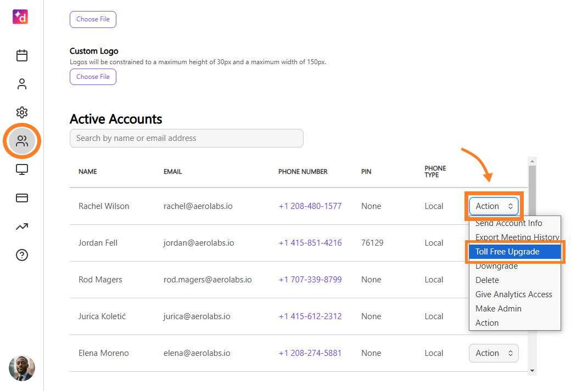
Task: Click the name Jordan Fell
Action: [98, 243]
